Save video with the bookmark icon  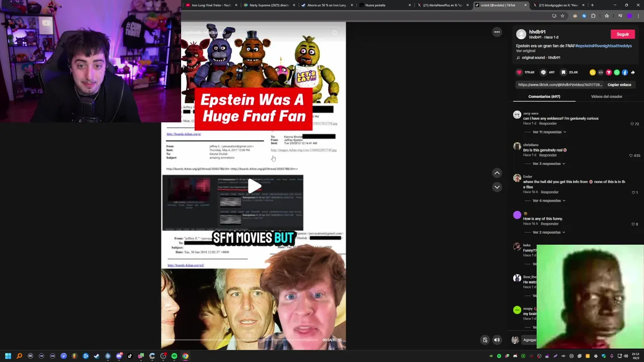563,72
